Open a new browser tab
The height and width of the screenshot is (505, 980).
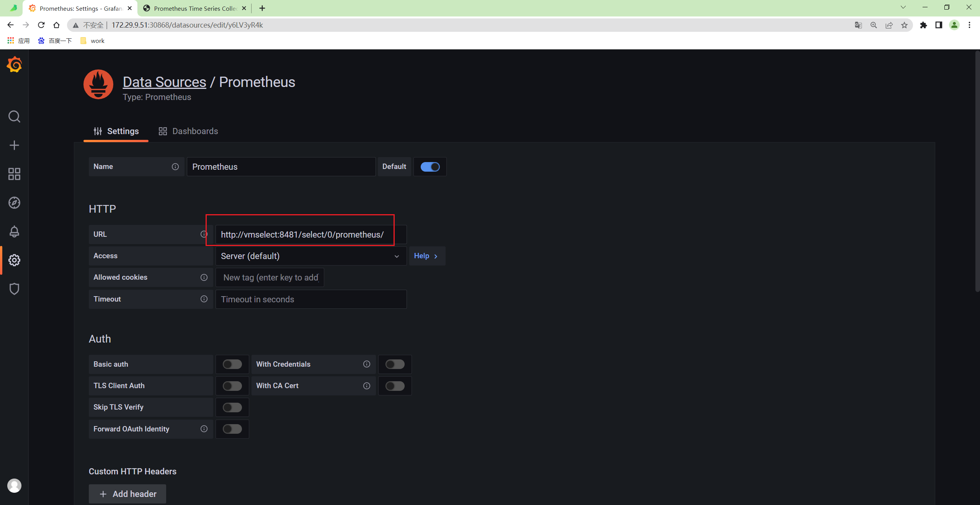tap(262, 8)
